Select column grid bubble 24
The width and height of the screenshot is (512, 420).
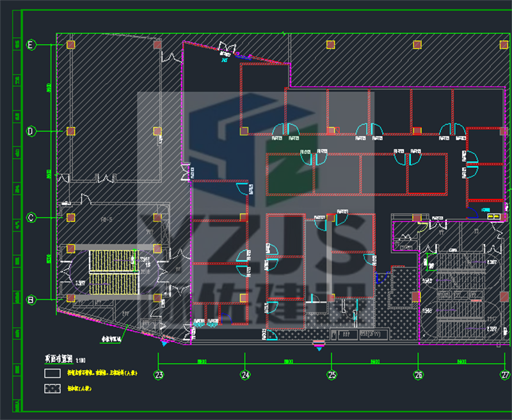(x=245, y=375)
